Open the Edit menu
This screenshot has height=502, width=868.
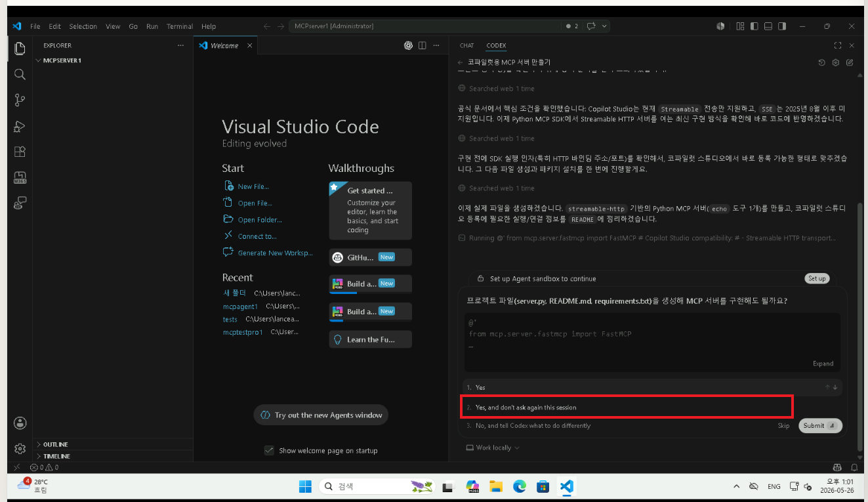[54, 26]
